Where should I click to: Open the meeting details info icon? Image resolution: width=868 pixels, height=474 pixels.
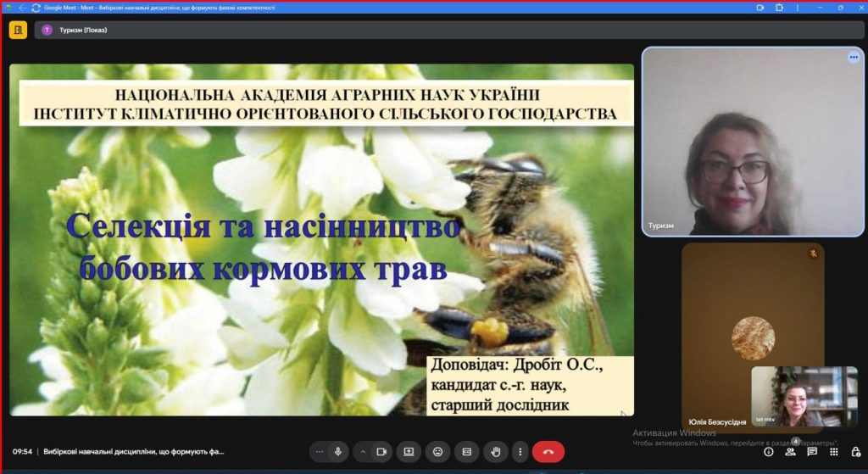click(768, 452)
